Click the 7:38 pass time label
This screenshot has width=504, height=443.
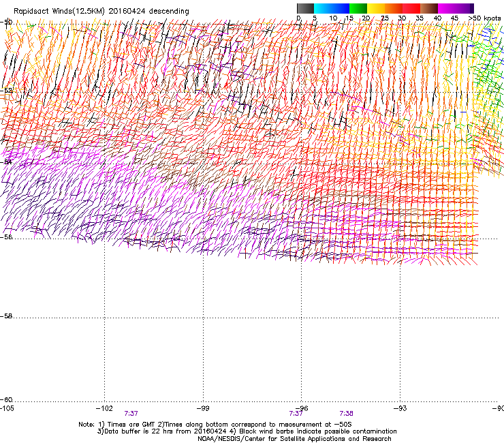pos(346,414)
